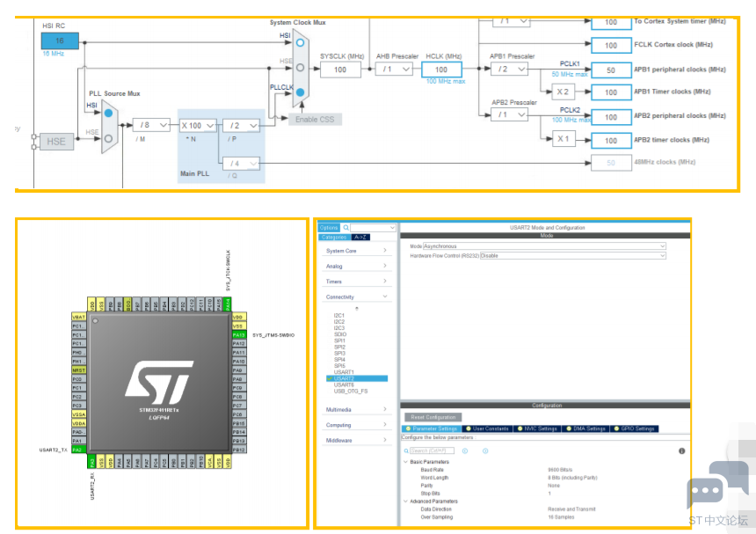The height and width of the screenshot is (534, 756).
Task: Select HSI in PLL Source Mux
Action: tap(108, 113)
